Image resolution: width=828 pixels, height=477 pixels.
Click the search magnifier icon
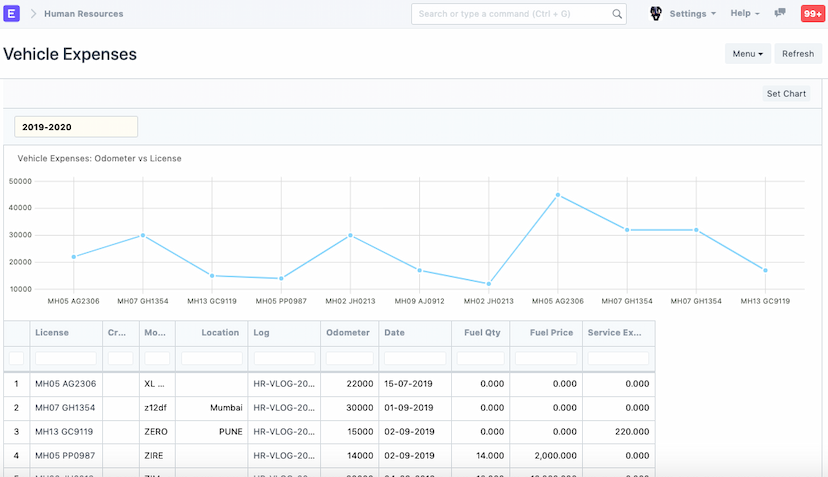(617, 14)
